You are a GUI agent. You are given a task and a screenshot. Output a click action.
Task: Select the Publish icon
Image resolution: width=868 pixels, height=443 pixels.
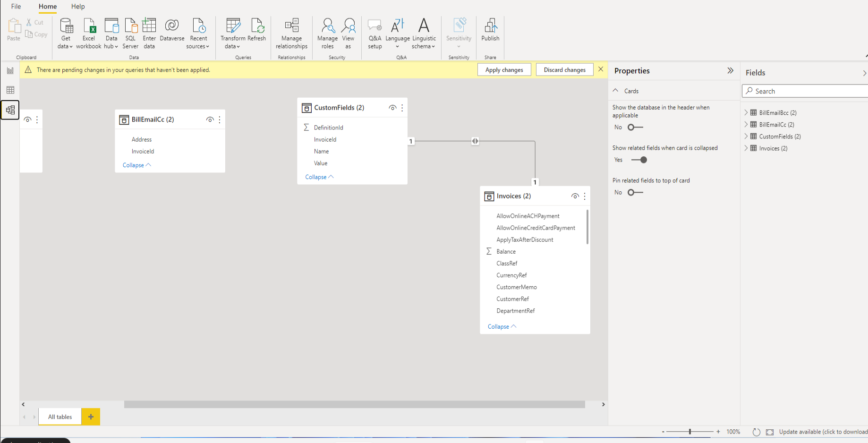[x=490, y=26]
